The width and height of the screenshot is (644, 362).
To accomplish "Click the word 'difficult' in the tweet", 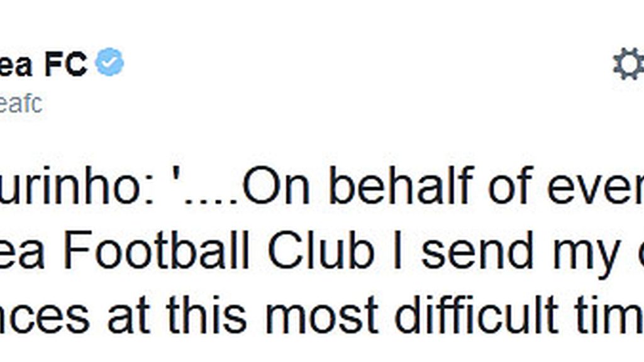I will pyautogui.click(x=477, y=314).
